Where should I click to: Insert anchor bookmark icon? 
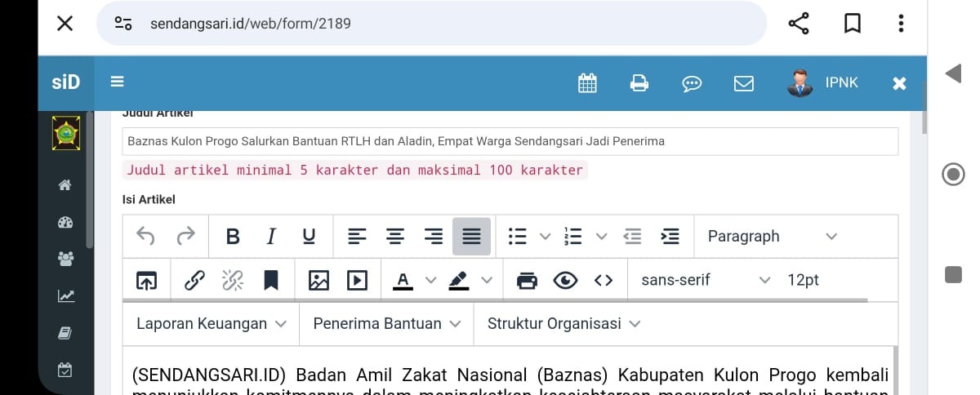coord(271,281)
